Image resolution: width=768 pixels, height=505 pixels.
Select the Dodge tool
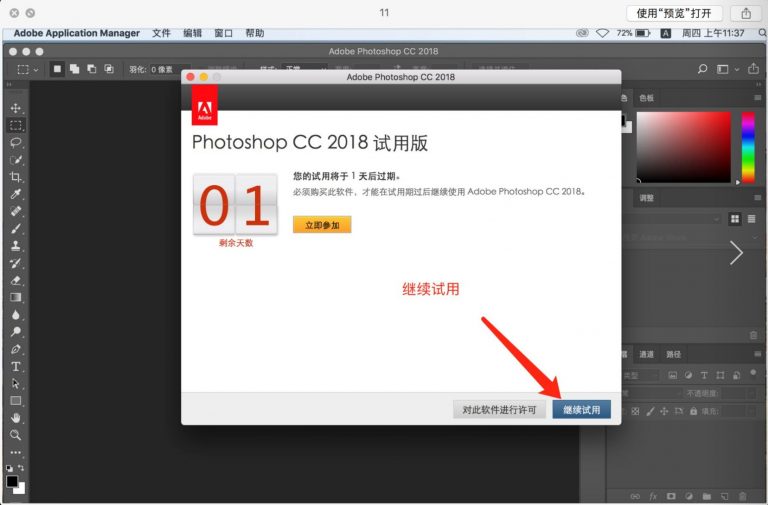(x=16, y=332)
